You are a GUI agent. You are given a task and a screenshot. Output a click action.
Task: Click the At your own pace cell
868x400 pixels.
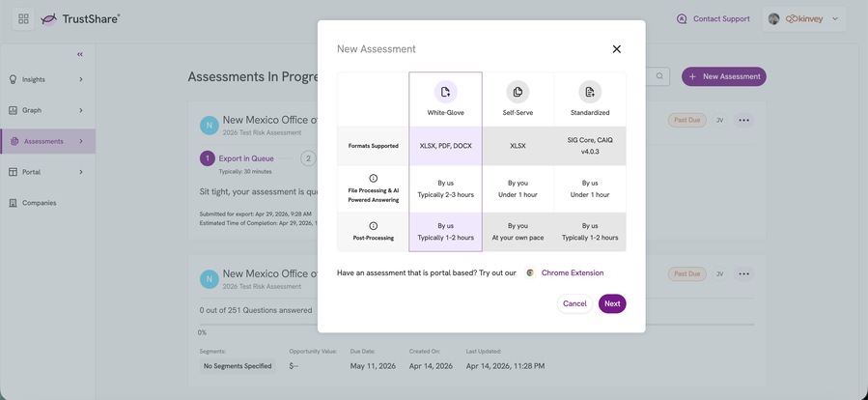tap(518, 232)
